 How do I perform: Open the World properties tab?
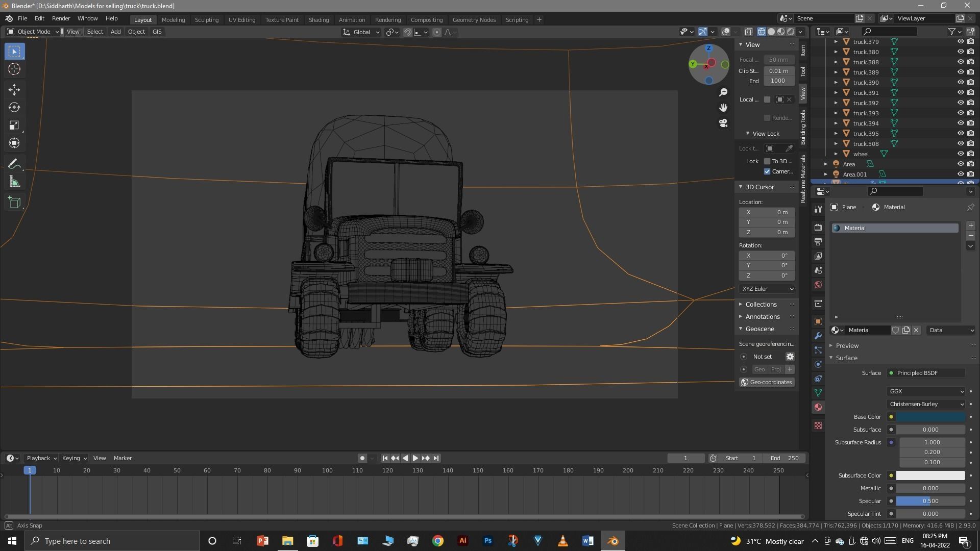tap(818, 285)
